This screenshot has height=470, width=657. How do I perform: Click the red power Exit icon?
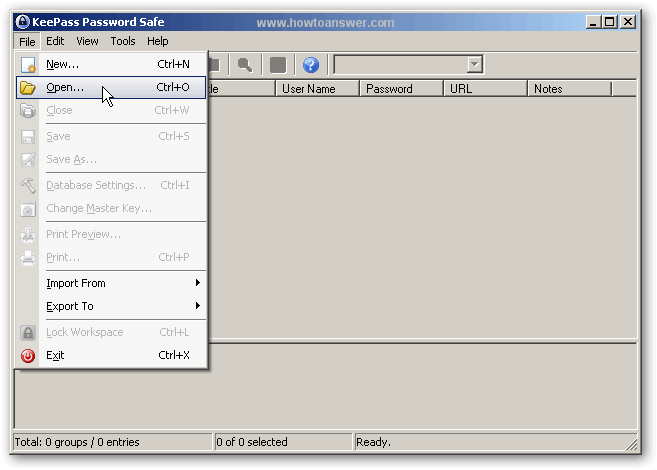[28, 356]
